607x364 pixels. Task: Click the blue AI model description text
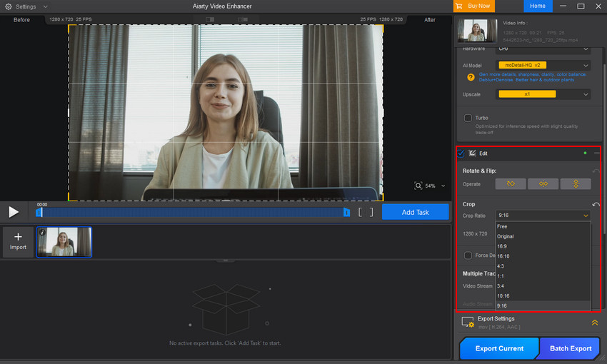[x=532, y=77]
